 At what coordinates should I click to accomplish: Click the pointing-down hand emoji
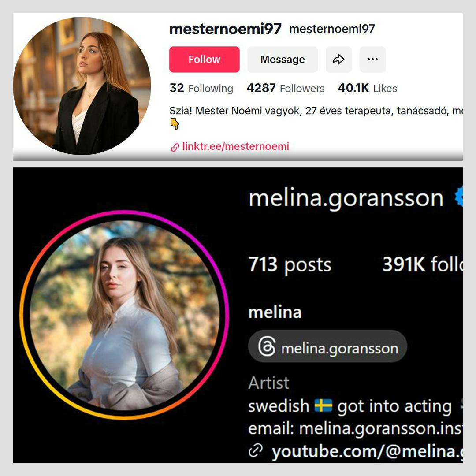[x=175, y=124]
